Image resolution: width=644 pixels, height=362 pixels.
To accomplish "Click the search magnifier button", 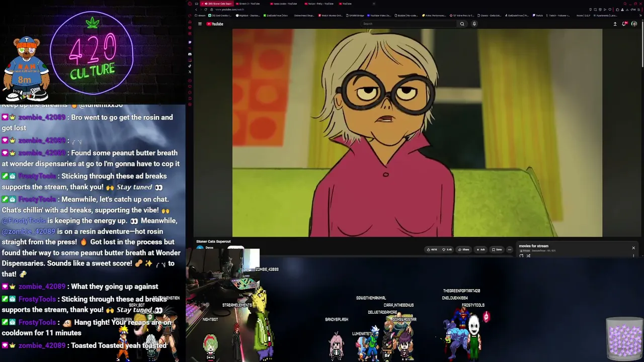I will pyautogui.click(x=462, y=24).
